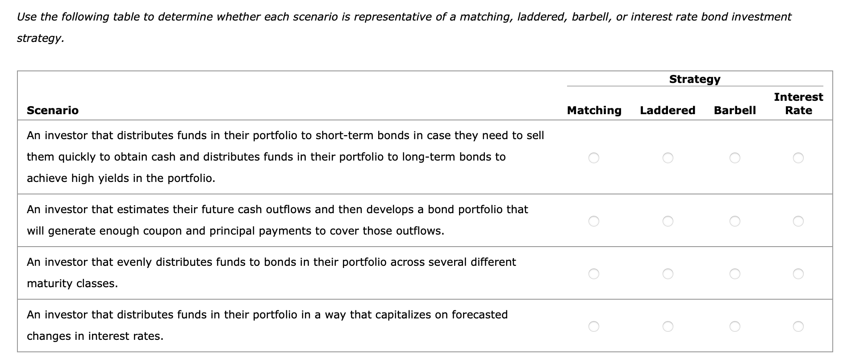Image resolution: width=868 pixels, height=363 pixels.
Task: Select Laddered for the future cash outflows scenario
Action: click(x=668, y=221)
